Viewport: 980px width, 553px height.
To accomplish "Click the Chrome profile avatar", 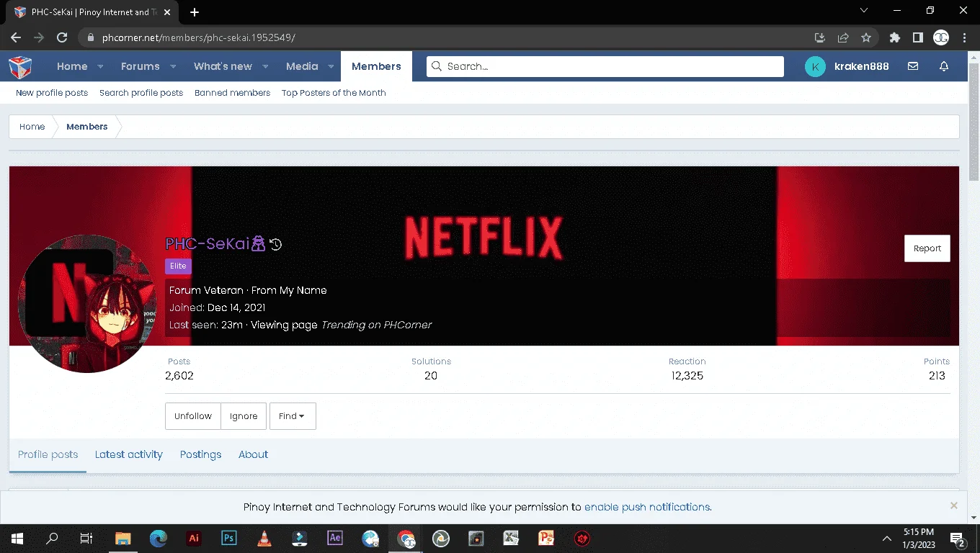I will 941,37.
